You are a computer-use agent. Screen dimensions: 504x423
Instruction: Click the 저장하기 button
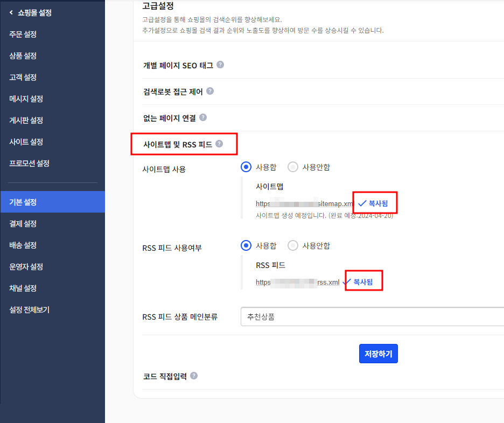tap(378, 354)
